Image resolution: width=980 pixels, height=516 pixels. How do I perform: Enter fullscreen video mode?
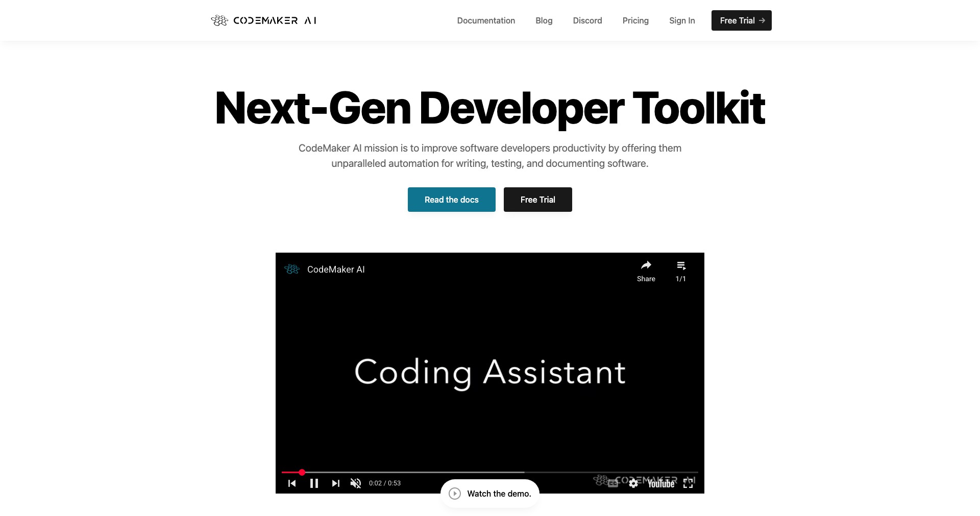[x=688, y=483]
